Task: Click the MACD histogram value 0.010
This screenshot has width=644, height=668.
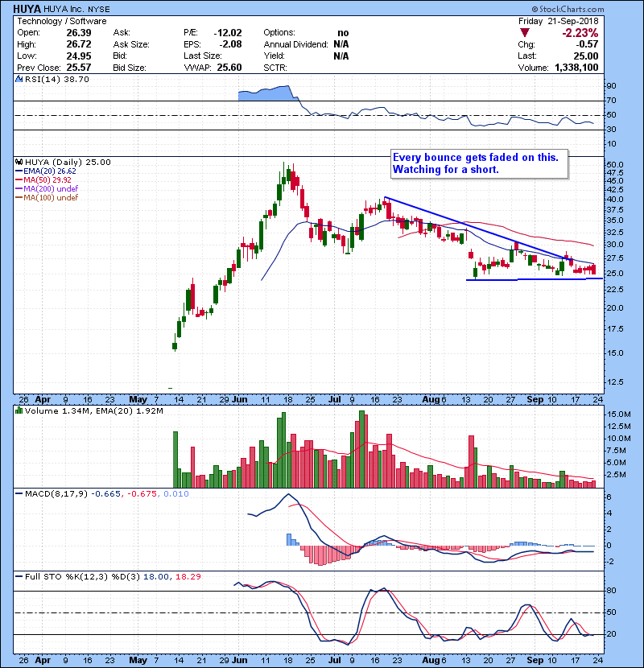Action: [x=176, y=494]
